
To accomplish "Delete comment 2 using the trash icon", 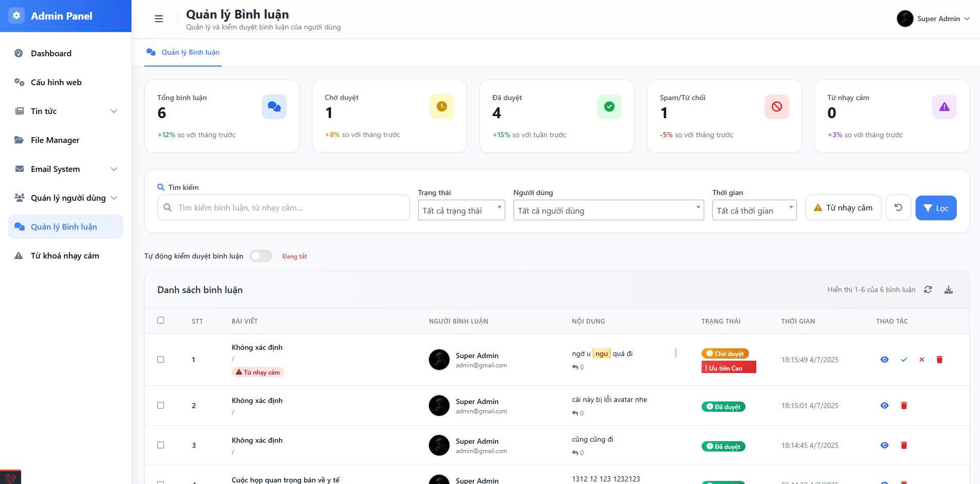I will click(x=904, y=406).
